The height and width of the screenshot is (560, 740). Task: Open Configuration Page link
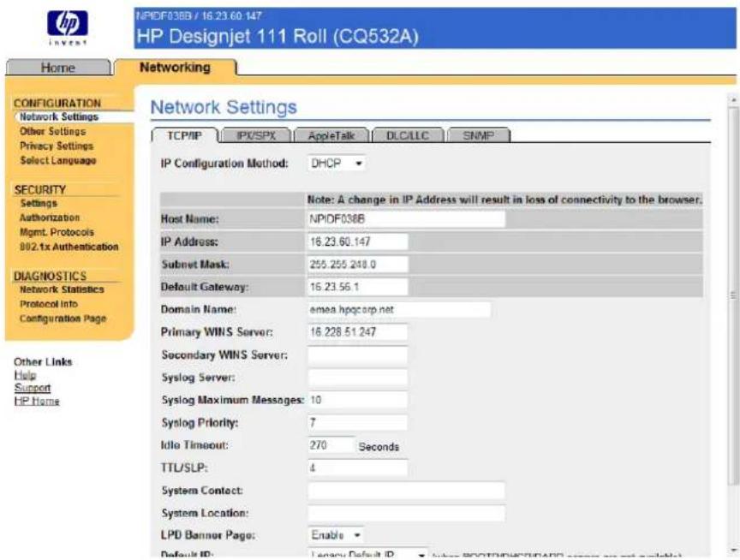click(x=63, y=319)
